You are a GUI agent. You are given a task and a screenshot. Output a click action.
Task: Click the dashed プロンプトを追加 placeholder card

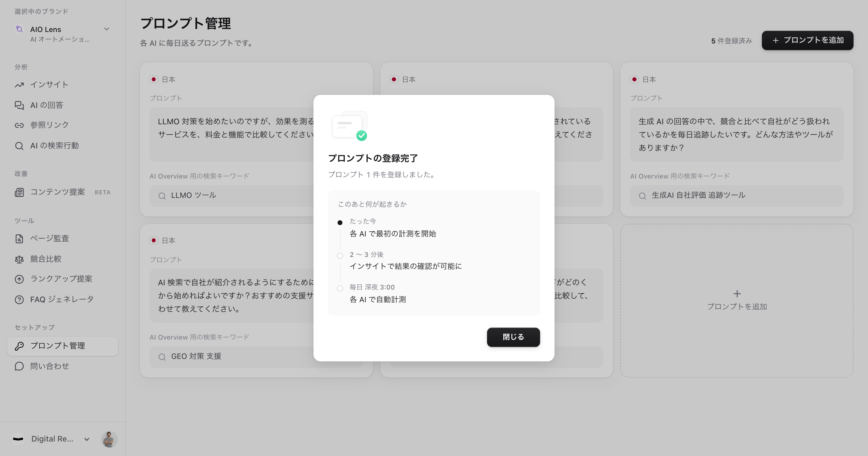737,300
